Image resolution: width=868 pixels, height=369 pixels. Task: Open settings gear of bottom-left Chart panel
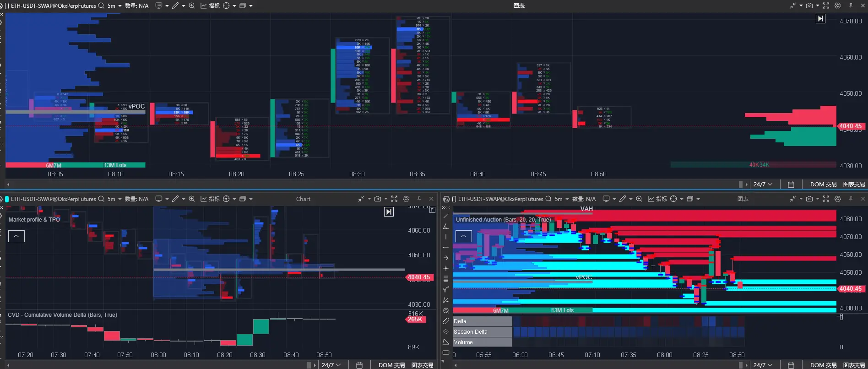(406, 199)
